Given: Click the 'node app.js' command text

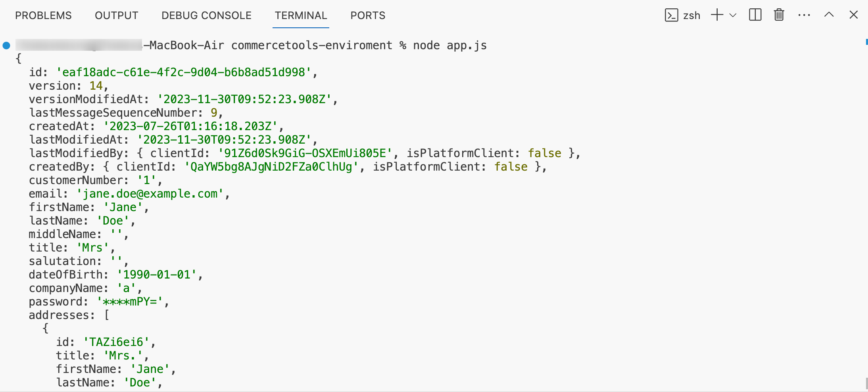Looking at the screenshot, I should [450, 46].
